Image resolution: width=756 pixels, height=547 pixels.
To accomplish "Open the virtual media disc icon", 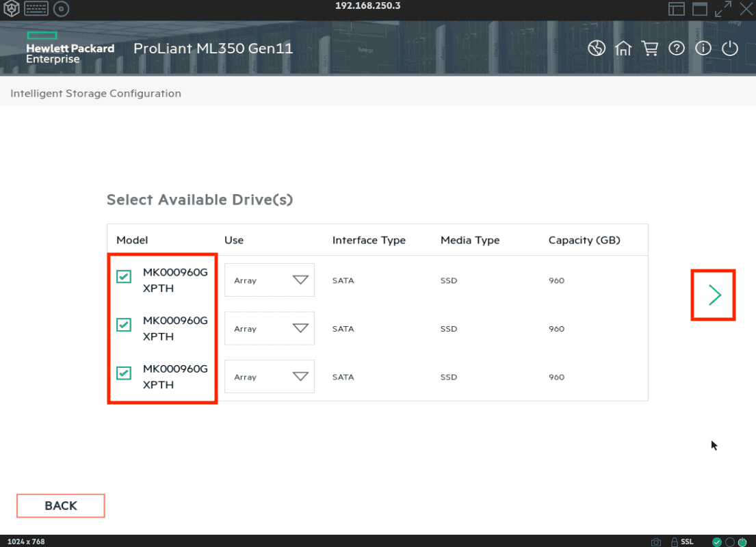I will [61, 9].
